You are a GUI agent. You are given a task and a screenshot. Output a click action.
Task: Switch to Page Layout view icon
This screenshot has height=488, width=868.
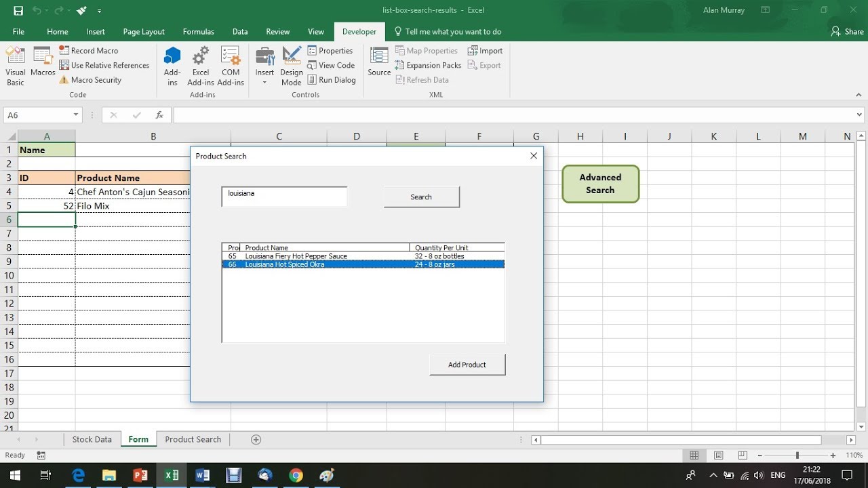(x=718, y=455)
